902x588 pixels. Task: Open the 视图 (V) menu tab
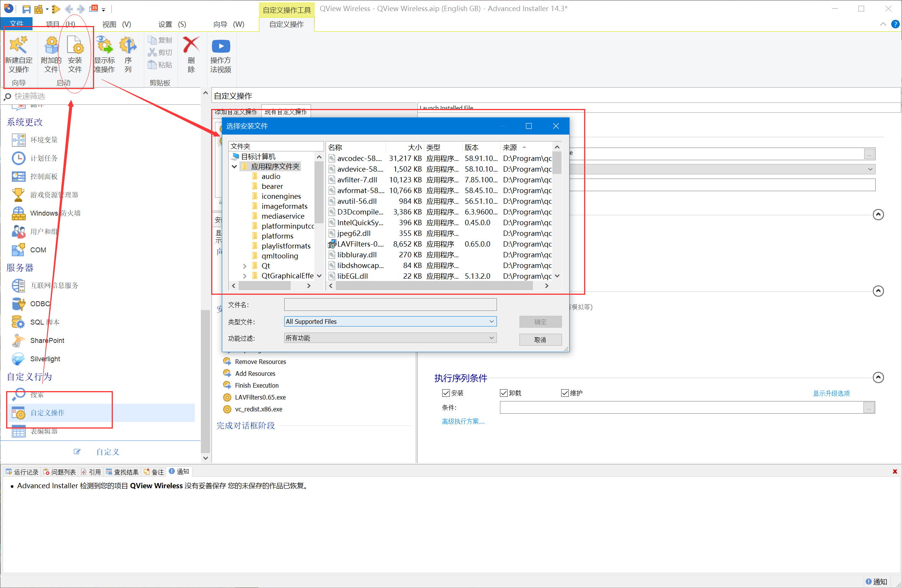(116, 24)
